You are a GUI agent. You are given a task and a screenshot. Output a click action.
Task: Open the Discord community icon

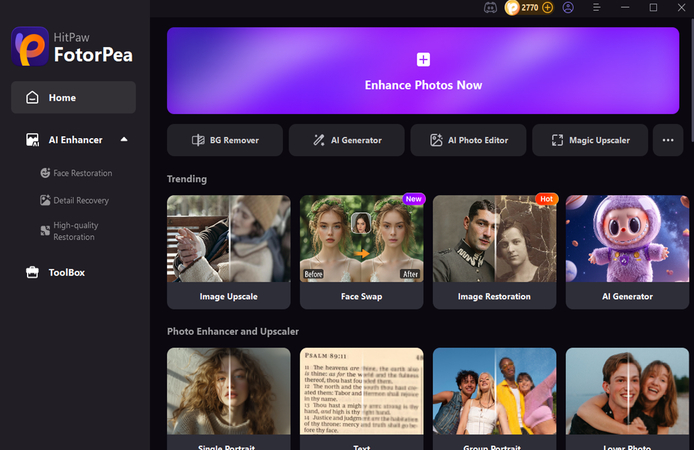[490, 8]
